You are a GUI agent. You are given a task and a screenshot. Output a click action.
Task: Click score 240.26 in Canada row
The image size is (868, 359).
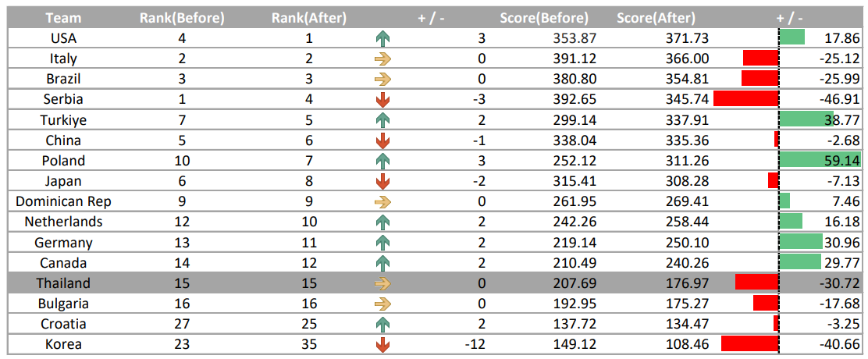click(687, 263)
